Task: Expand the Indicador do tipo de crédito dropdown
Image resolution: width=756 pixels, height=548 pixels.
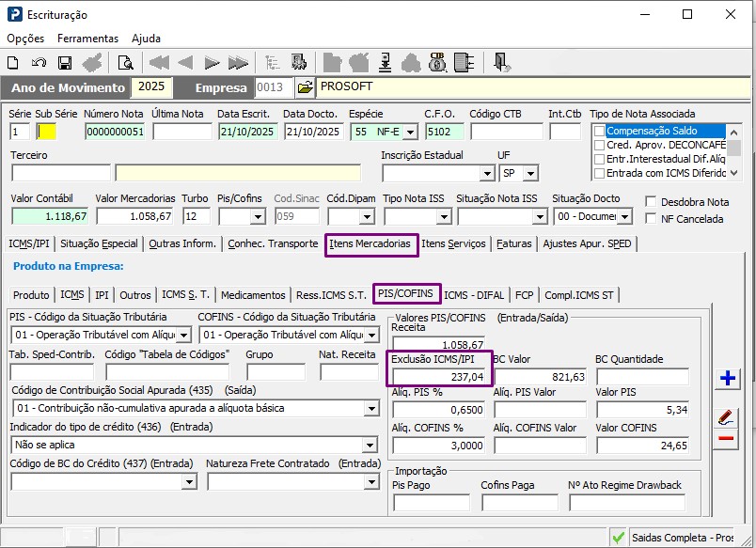Action: (x=371, y=445)
